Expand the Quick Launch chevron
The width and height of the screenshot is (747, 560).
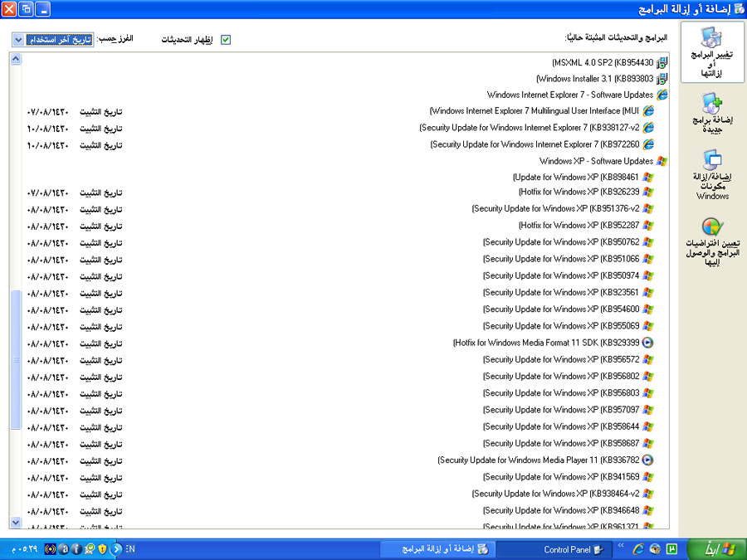621,546
